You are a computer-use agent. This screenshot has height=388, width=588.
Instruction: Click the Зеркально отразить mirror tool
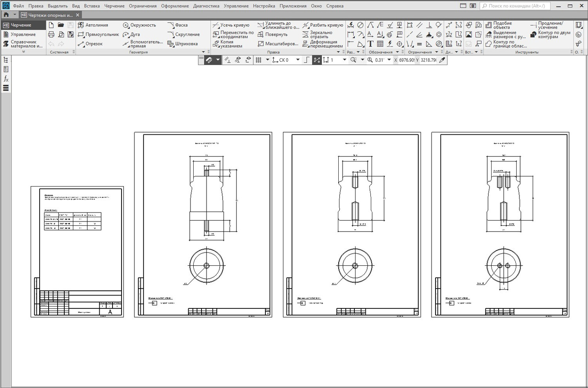pyautogui.click(x=318, y=34)
